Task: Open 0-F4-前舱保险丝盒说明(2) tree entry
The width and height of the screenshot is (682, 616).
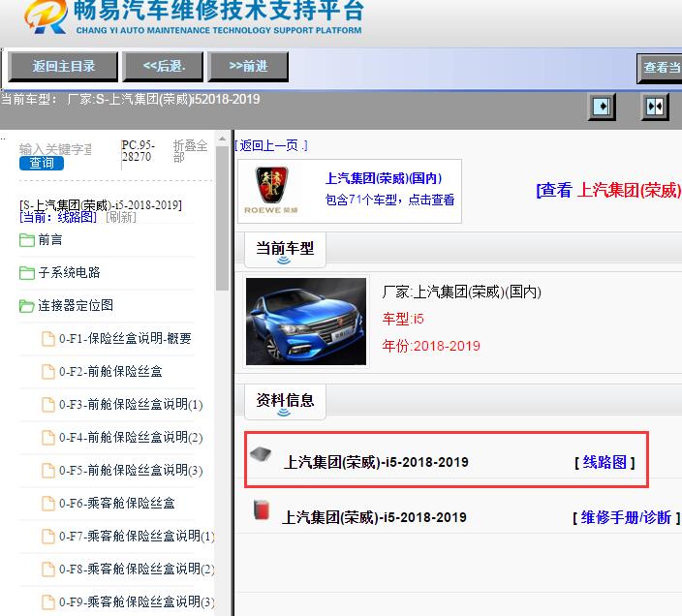Action: point(131,437)
